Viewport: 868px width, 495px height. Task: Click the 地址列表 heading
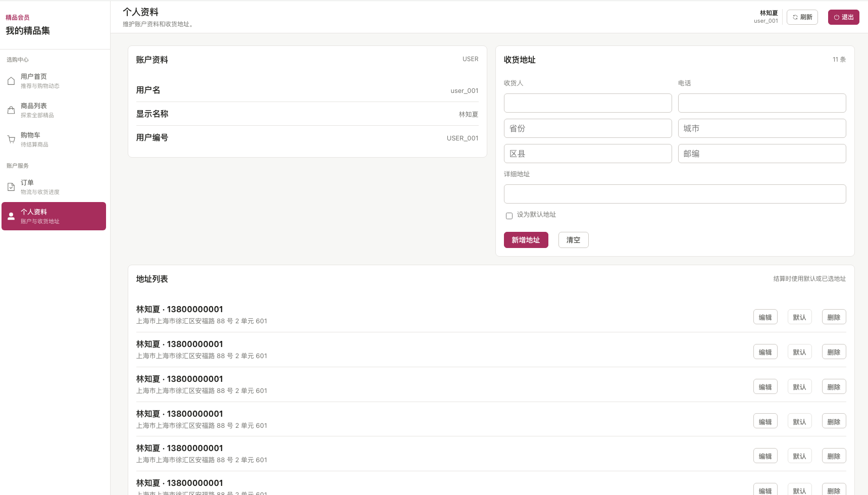pyautogui.click(x=152, y=279)
